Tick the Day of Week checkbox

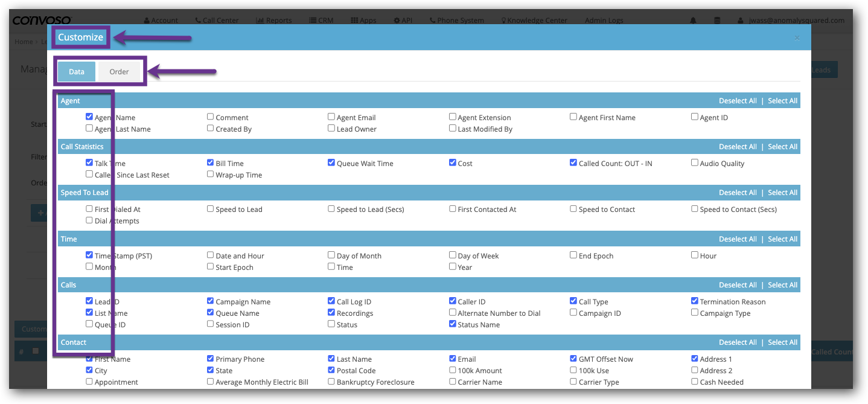[453, 255]
